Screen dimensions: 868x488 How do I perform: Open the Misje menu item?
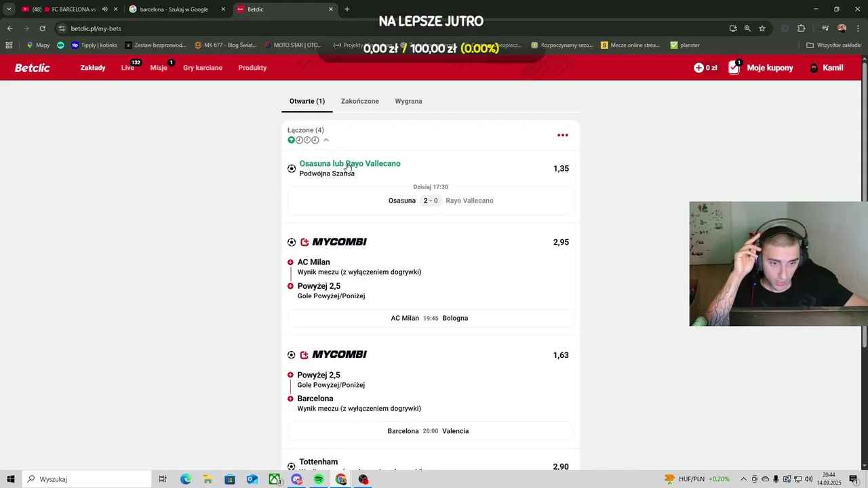click(159, 68)
